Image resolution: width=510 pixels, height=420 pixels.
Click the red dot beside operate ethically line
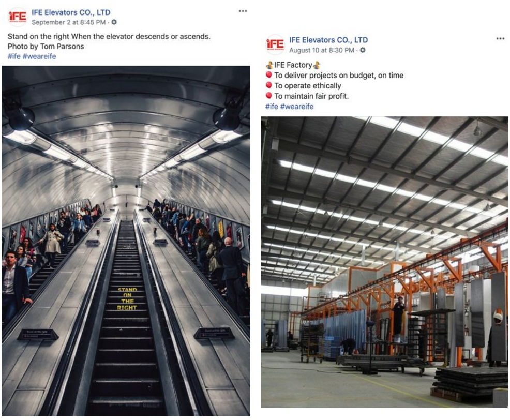point(268,85)
